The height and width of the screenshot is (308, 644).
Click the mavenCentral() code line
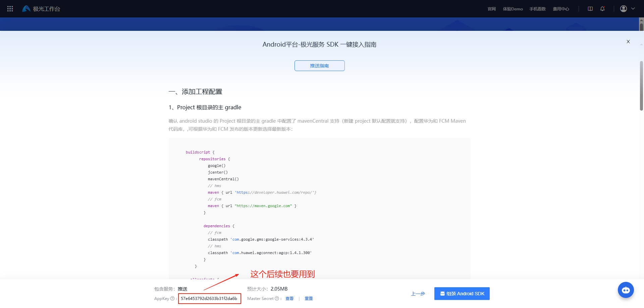(223, 179)
